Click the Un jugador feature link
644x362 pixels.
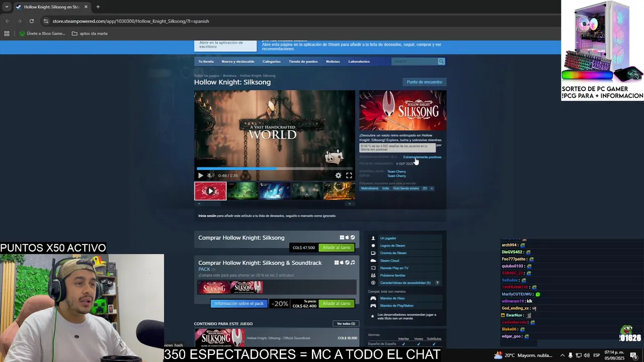point(388,238)
